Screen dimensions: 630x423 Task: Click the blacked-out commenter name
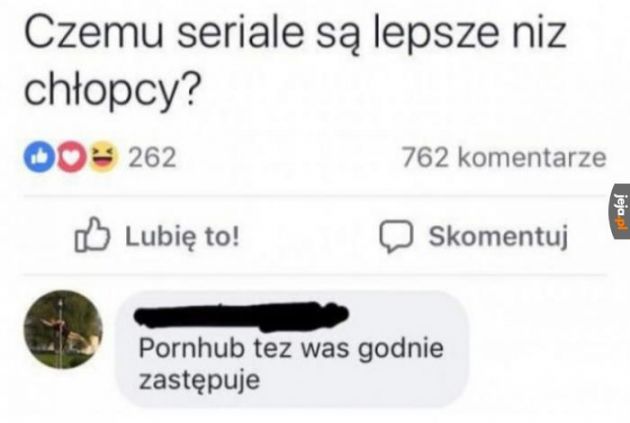(241, 317)
